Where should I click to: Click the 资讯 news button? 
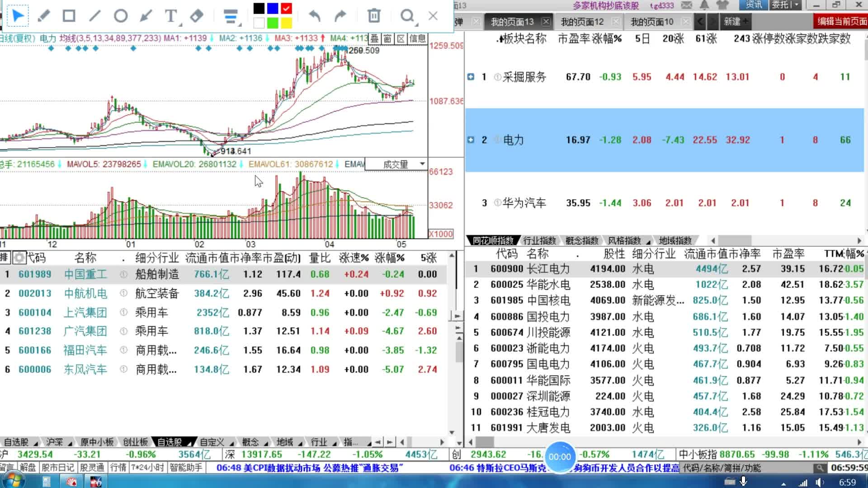pos(753,5)
